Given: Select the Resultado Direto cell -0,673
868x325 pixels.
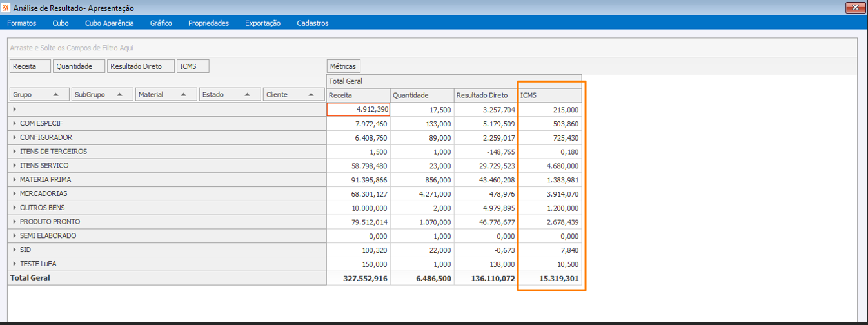Looking at the screenshot, I should click(486, 250).
